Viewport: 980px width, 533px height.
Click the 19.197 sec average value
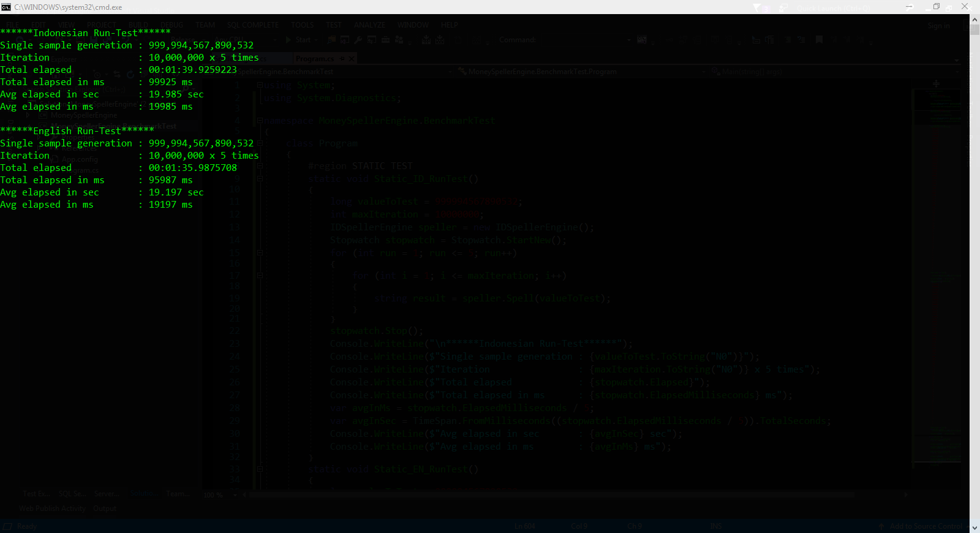[176, 192]
